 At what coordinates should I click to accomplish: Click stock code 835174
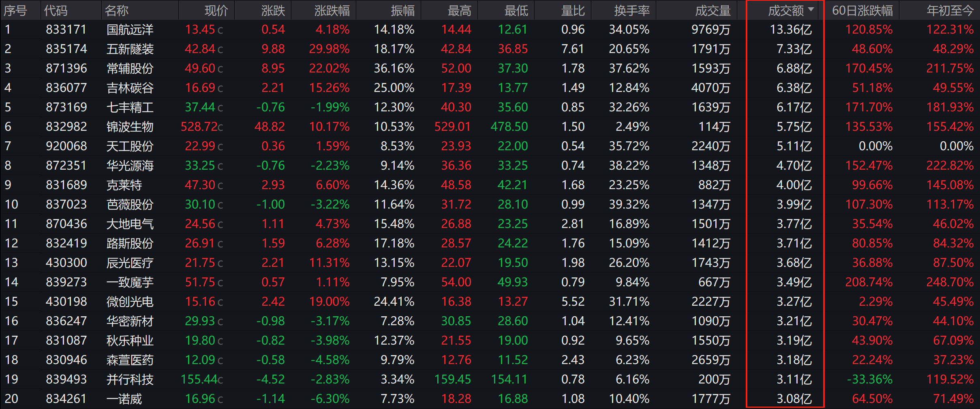pyautogui.click(x=66, y=49)
